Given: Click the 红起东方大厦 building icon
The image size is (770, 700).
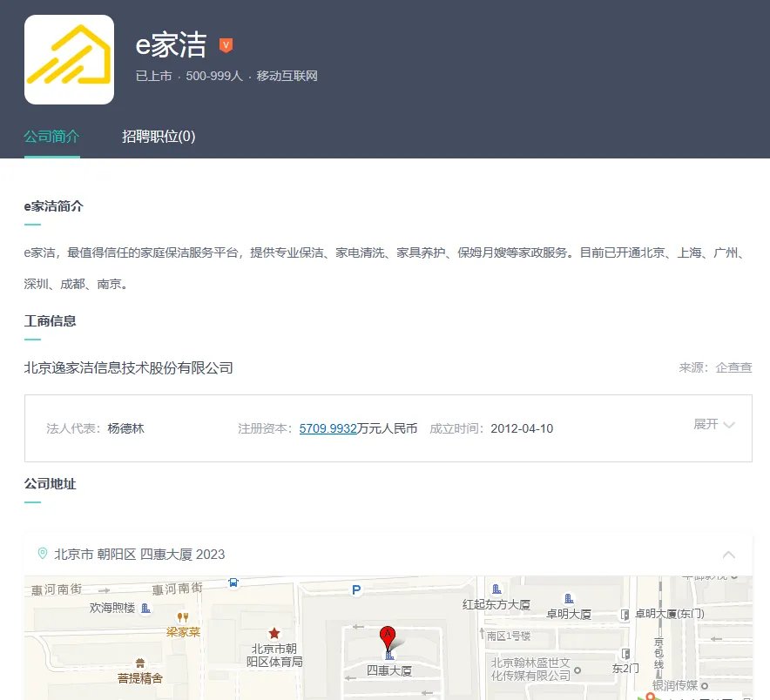Looking at the screenshot, I should click(x=496, y=589).
